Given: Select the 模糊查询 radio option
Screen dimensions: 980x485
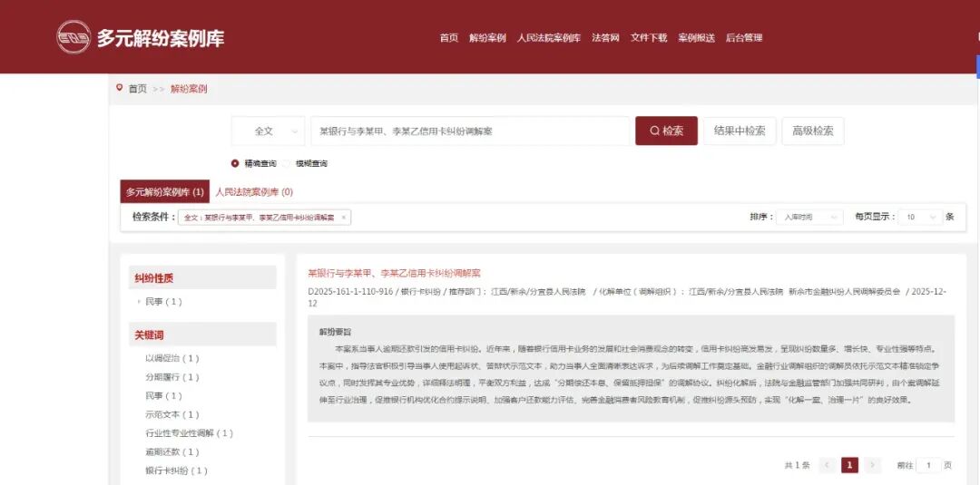Looking at the screenshot, I should pos(288,164).
